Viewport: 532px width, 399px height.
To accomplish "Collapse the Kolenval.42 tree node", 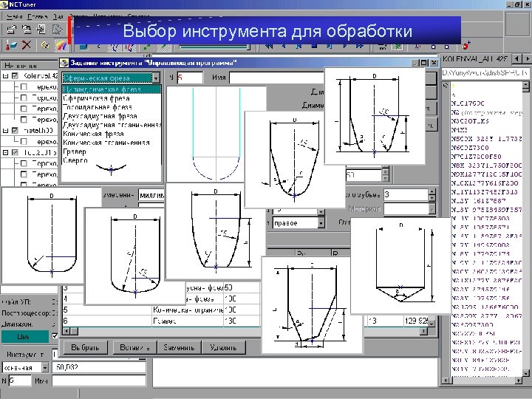I will 5,76.
